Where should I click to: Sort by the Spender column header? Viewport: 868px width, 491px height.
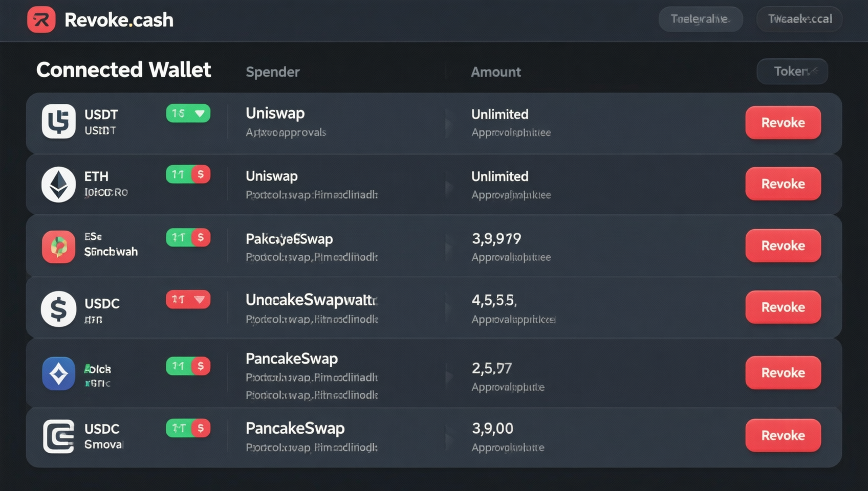click(273, 72)
